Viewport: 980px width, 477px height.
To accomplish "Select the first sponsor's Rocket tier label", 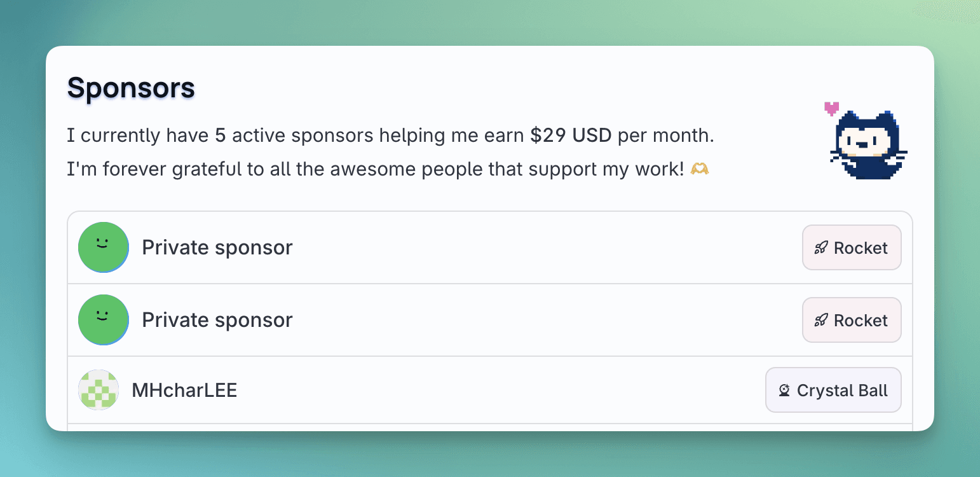I will [861, 248].
